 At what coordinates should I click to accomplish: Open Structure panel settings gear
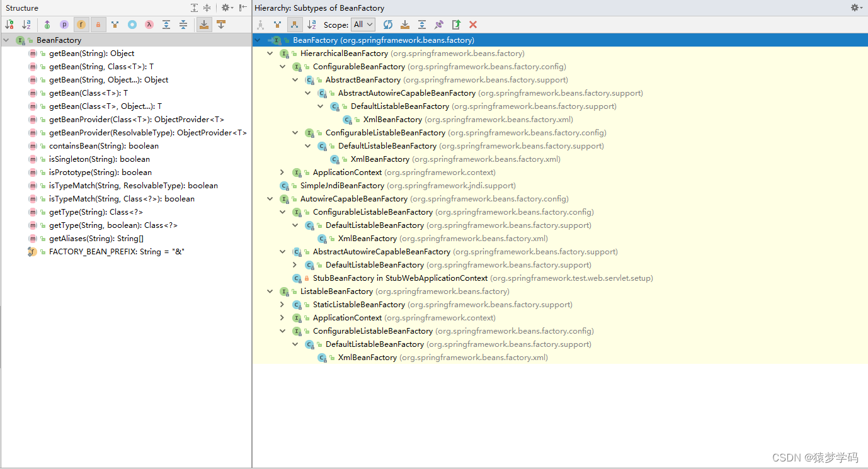[x=227, y=8]
